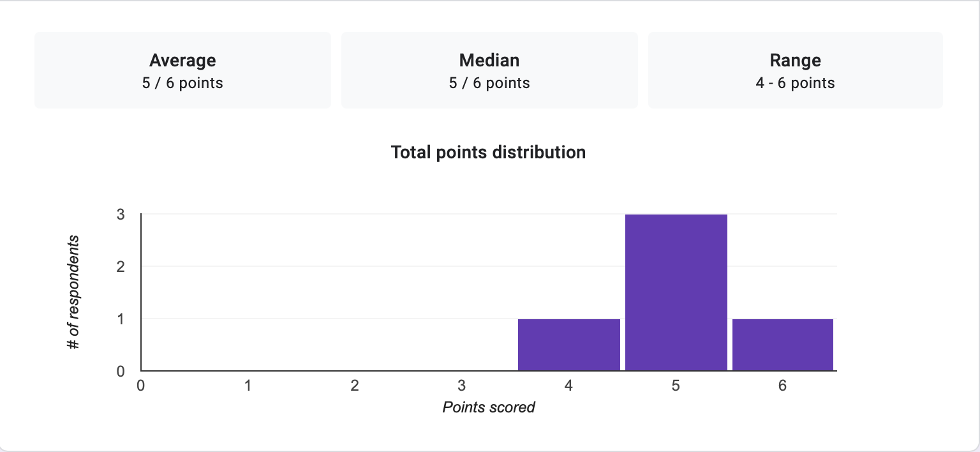Click the # of respondents axis label
The image size is (980, 452).
[x=74, y=292]
